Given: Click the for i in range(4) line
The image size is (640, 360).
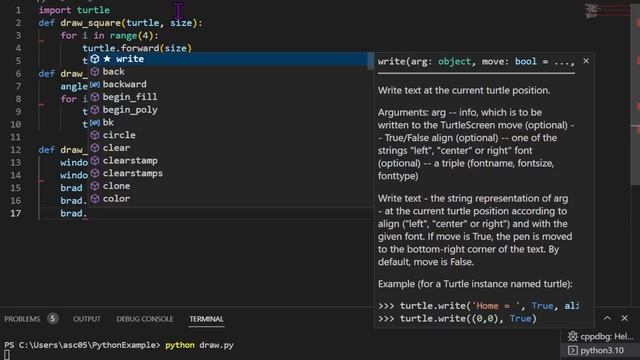Looking at the screenshot, I should pyautogui.click(x=109, y=36).
